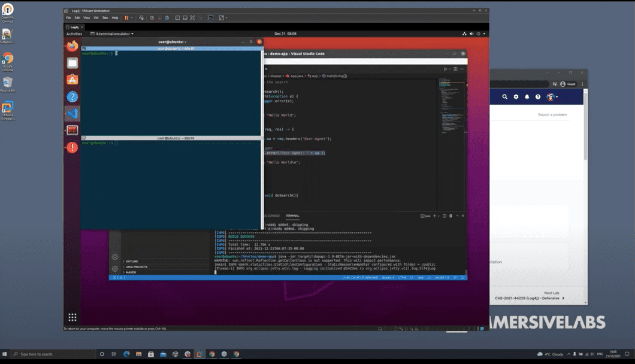This screenshot has height=364, width=635.
Task: Launch Visual Studio Code from the dock
Action: click(x=72, y=114)
